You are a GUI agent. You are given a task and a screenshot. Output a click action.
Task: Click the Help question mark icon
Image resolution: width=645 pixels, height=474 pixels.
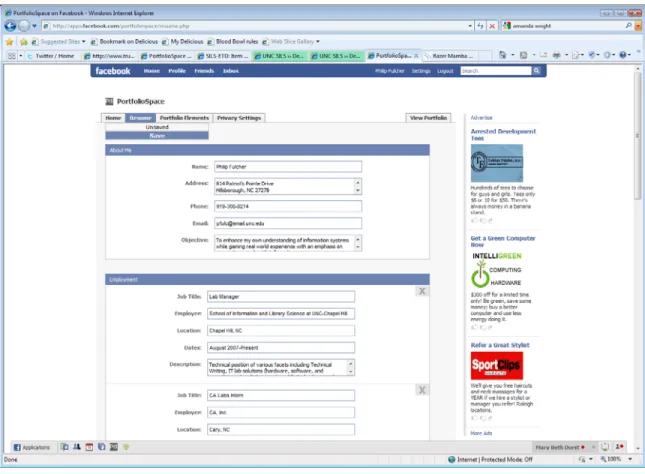[623, 55]
